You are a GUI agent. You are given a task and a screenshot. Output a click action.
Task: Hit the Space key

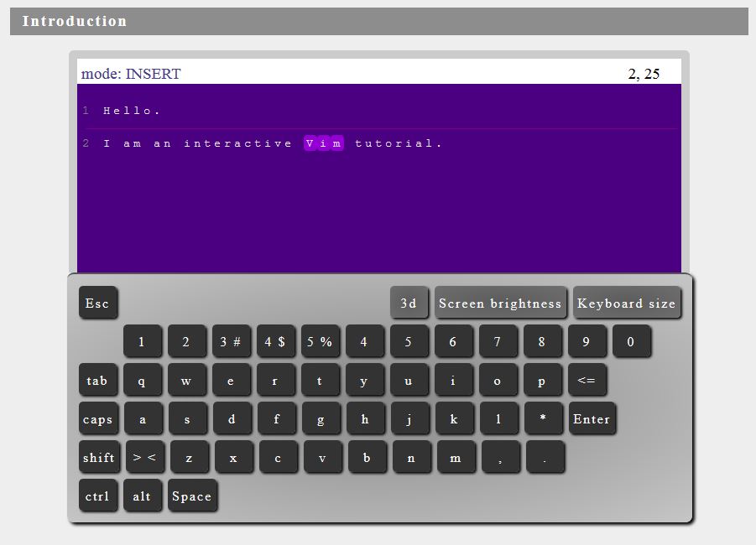(x=192, y=496)
